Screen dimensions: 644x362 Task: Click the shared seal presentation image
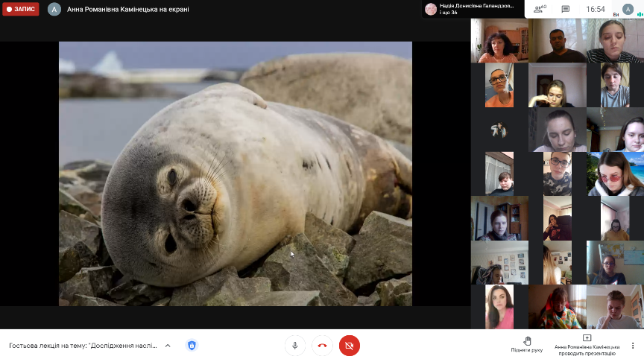coord(236,174)
